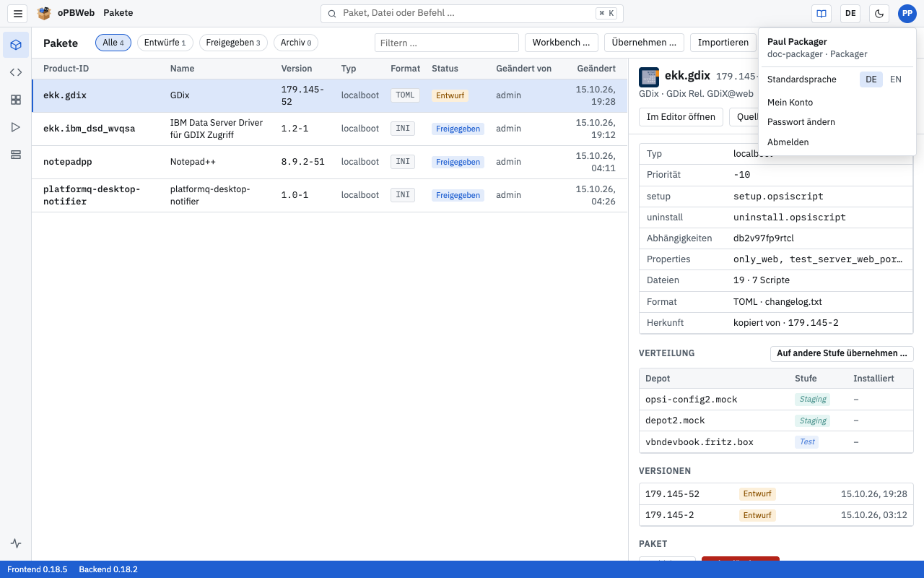The height and width of the screenshot is (578, 924).
Task: Filter packages by Alle
Action: click(x=113, y=43)
